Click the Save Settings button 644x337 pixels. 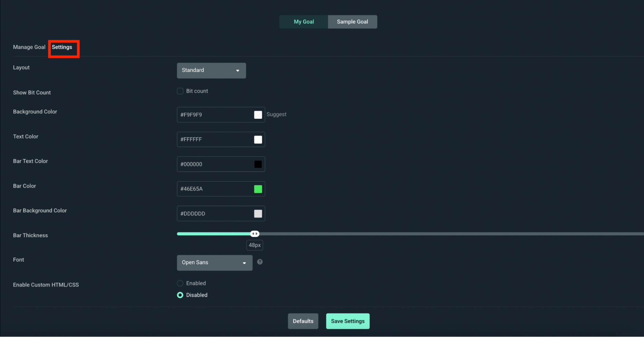coord(348,321)
